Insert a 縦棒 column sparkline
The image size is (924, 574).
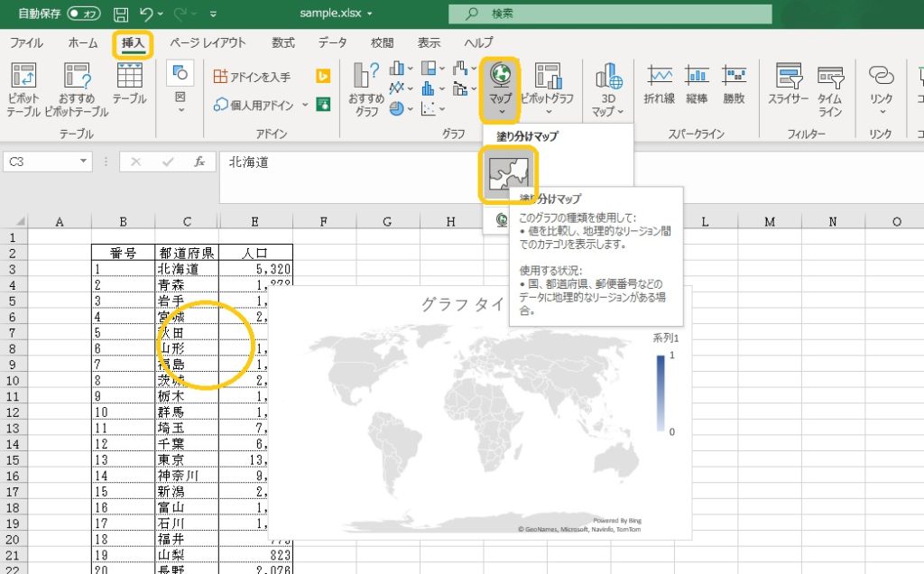click(697, 84)
